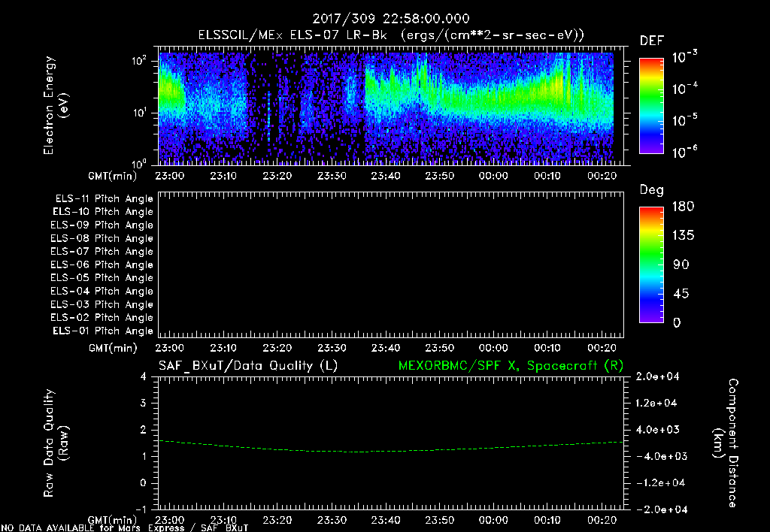Click the empty pitch angle plot panel
Viewport: 770px width, 532px height.
tap(391, 264)
